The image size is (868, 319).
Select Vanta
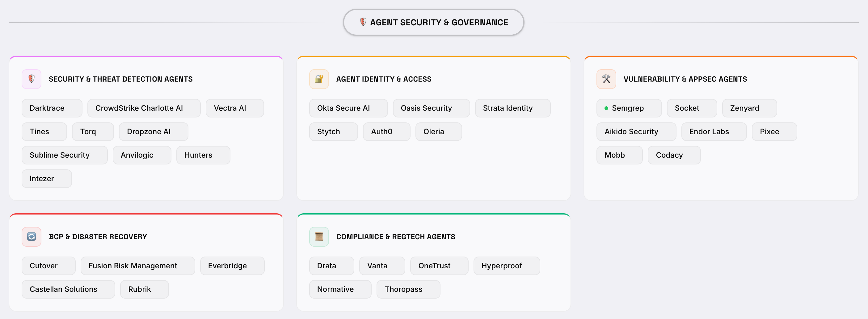click(382, 266)
